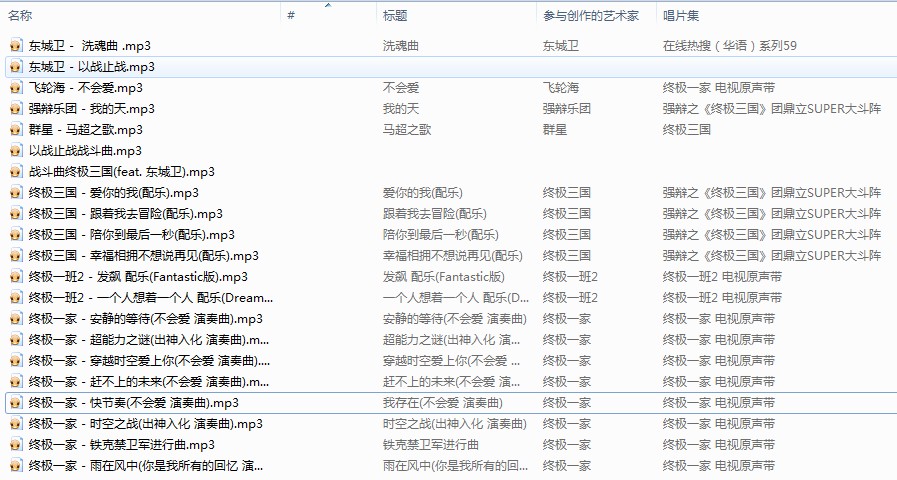Select file name 战斗曲终极三国(feat. 东城卫).mp3

(122, 172)
